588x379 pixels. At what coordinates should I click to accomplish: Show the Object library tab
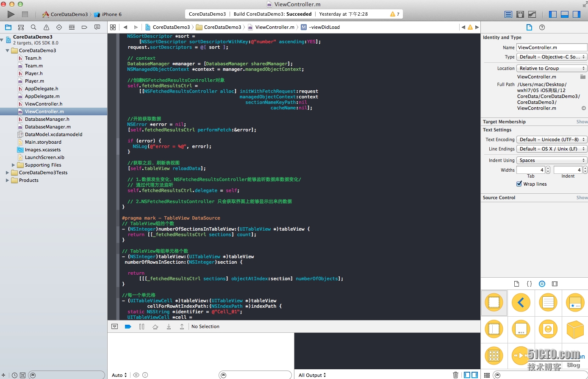tap(542, 284)
